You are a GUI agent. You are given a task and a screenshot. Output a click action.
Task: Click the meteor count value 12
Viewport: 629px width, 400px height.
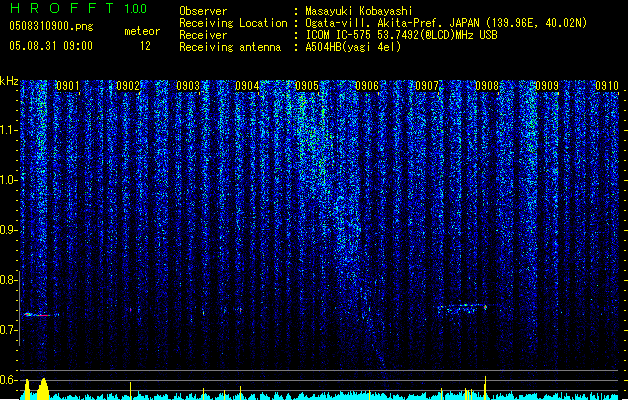145,46
